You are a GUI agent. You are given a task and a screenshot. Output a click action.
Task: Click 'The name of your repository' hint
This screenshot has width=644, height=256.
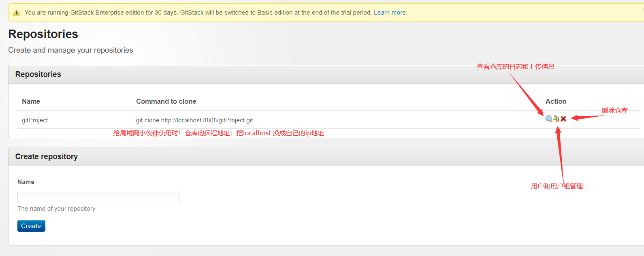[x=56, y=209]
